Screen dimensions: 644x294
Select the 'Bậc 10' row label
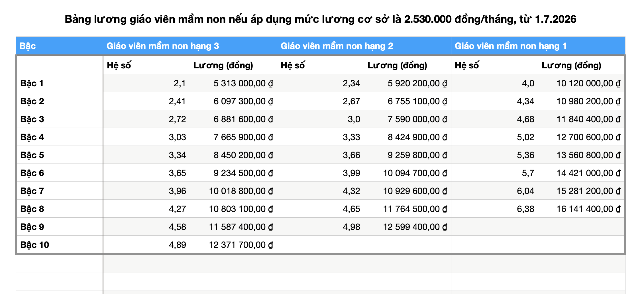coord(60,245)
